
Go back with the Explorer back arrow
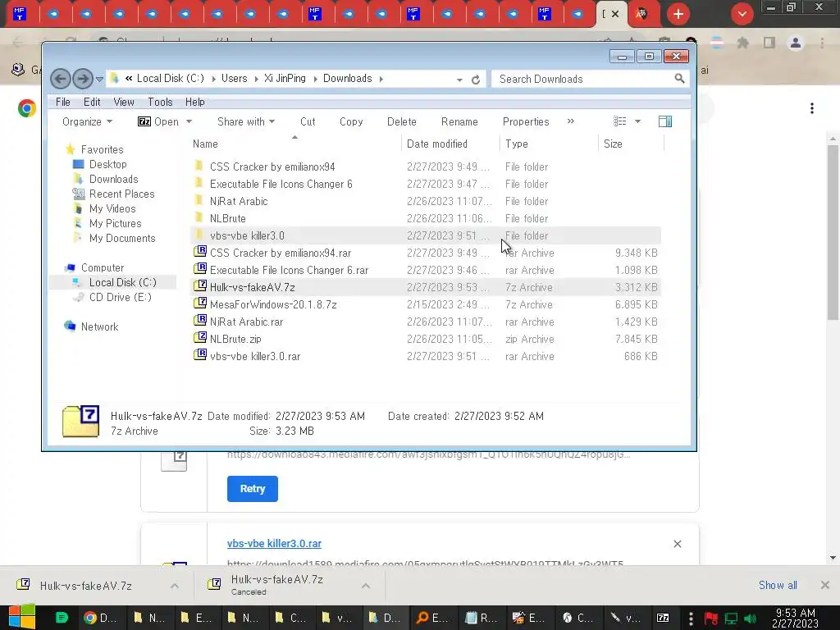click(x=60, y=80)
